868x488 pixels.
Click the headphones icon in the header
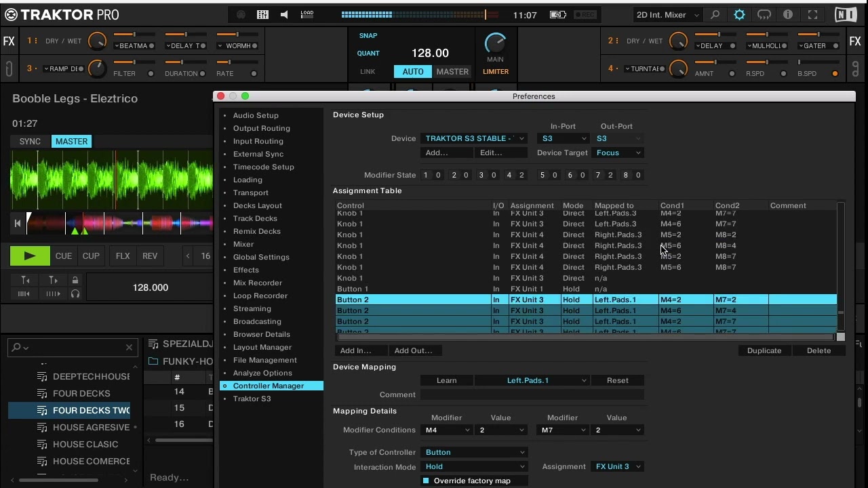(764, 15)
